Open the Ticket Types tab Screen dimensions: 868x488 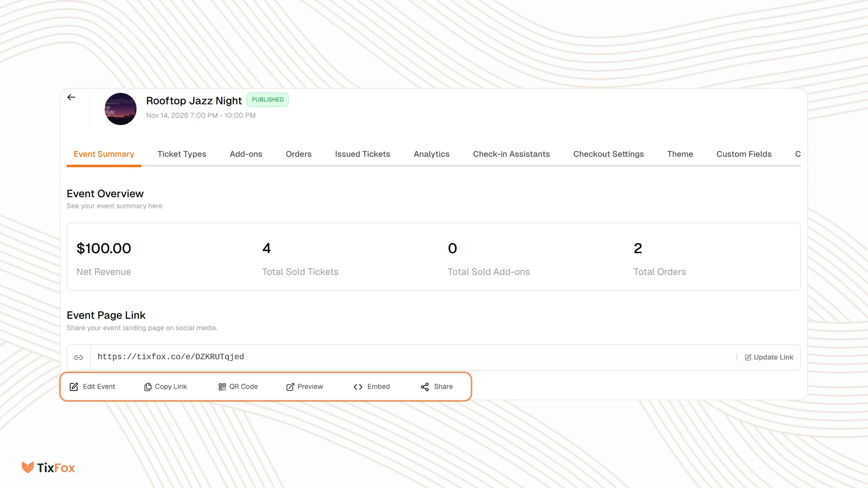[182, 154]
